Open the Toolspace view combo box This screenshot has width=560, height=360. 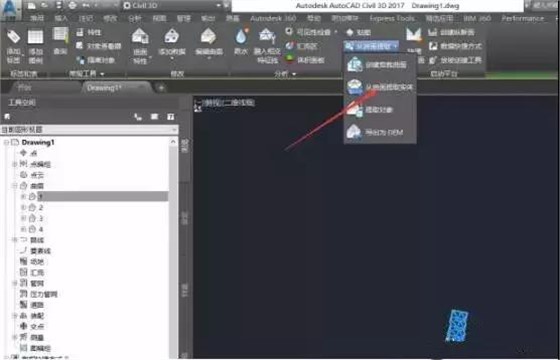pyautogui.click(x=89, y=130)
